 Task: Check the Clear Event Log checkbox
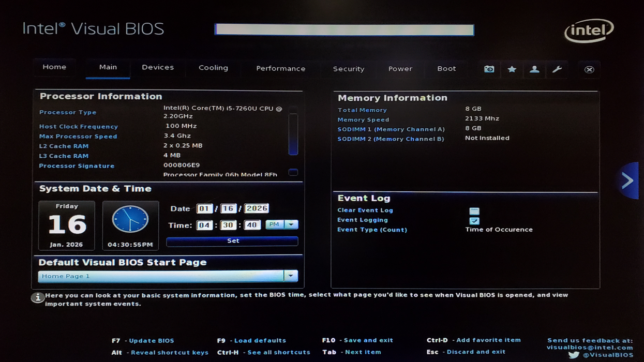click(x=474, y=211)
